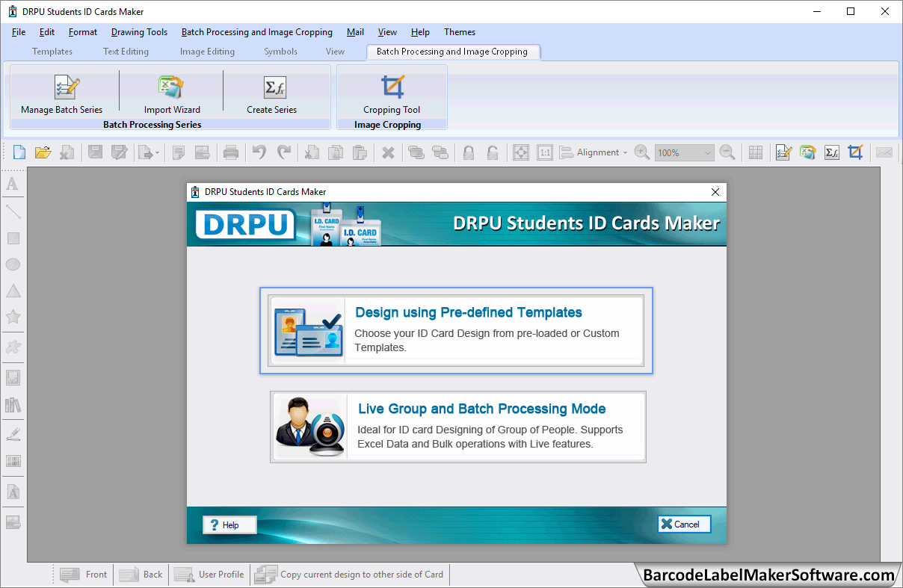Pick the rectangle shape tool
Screen dimensions: 903x588
click(x=13, y=238)
